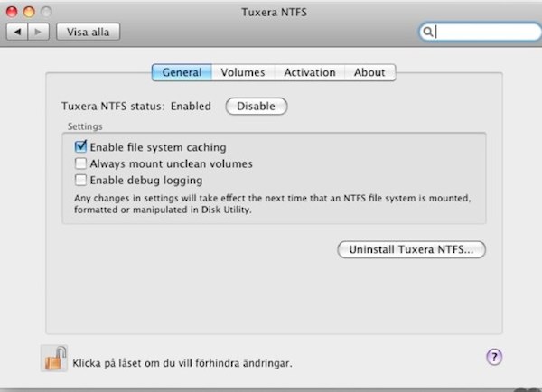The image size is (542, 392).
Task: Toggle Enable file system caching checkbox
Action: click(81, 147)
